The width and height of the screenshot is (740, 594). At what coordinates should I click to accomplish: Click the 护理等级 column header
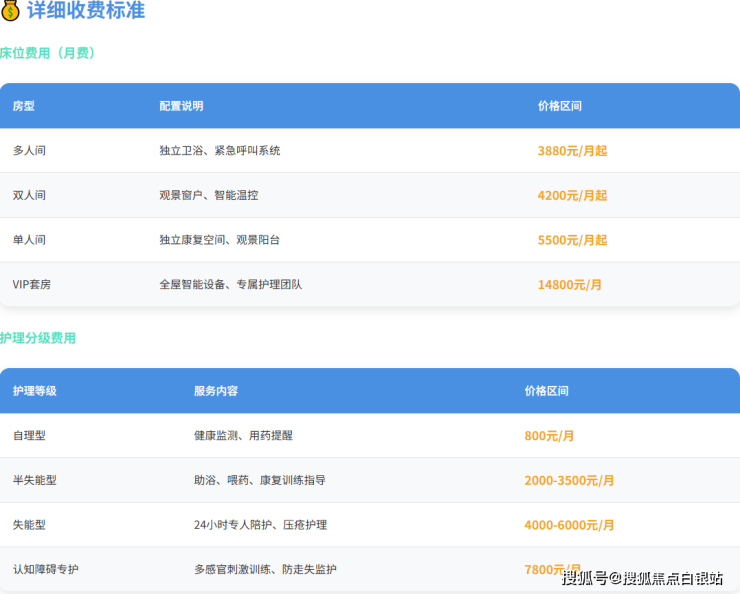35,391
